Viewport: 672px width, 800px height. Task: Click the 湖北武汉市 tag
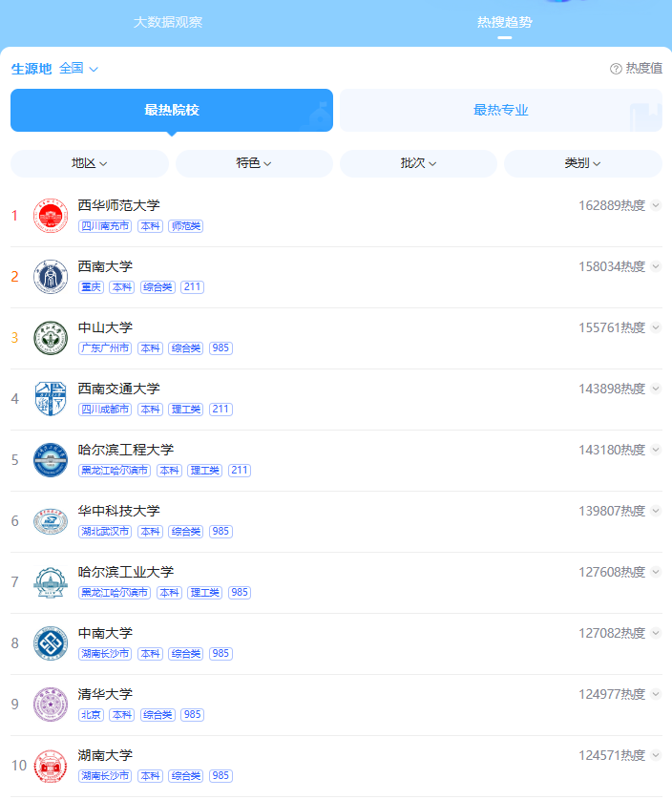tap(105, 532)
